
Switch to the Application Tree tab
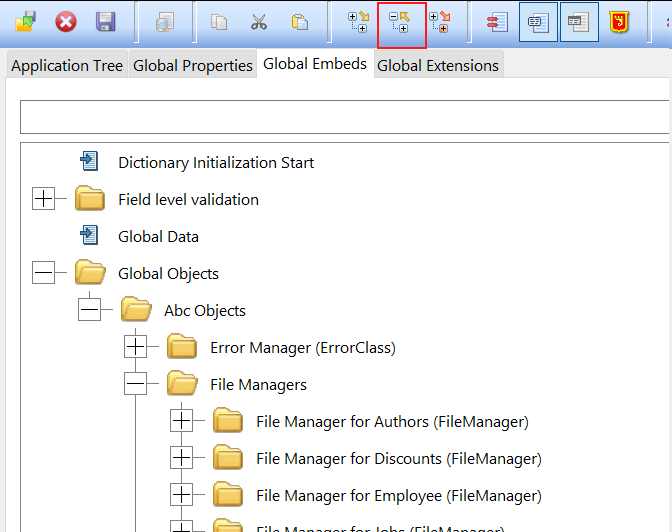tap(67, 66)
